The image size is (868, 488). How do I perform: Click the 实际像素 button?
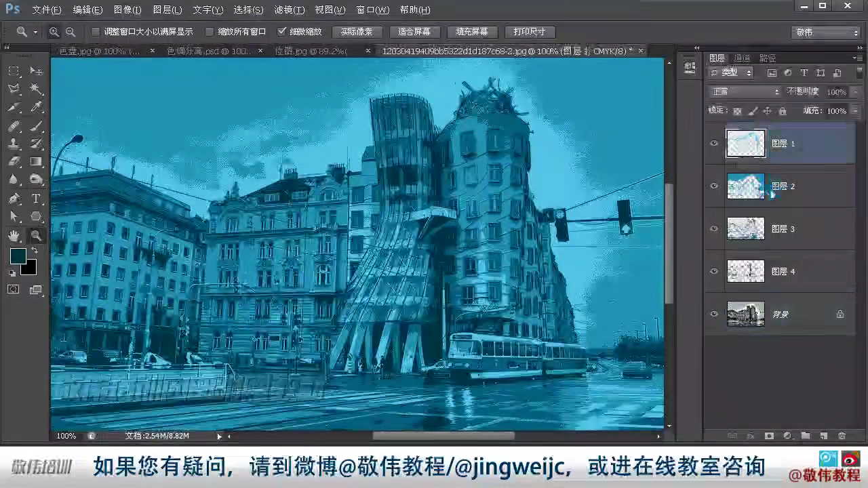[357, 32]
